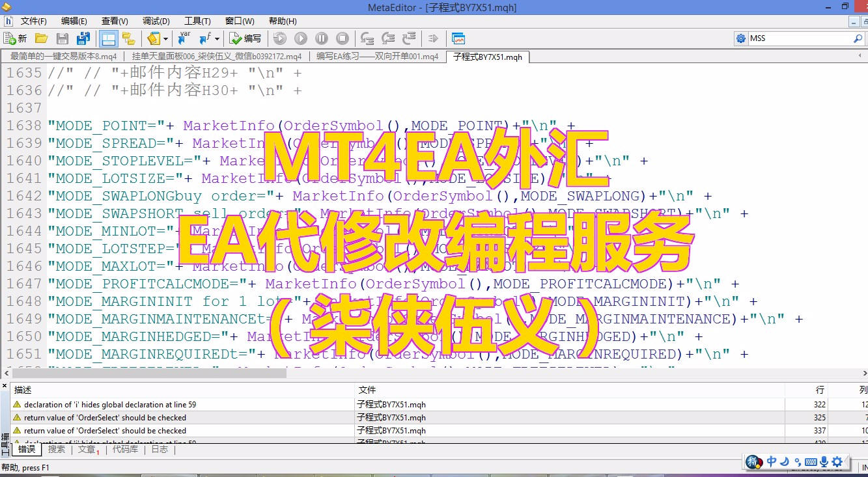This screenshot has width=868, height=477.
Task: Click the horizontal scrollbar left arrow
Action: coord(7,374)
